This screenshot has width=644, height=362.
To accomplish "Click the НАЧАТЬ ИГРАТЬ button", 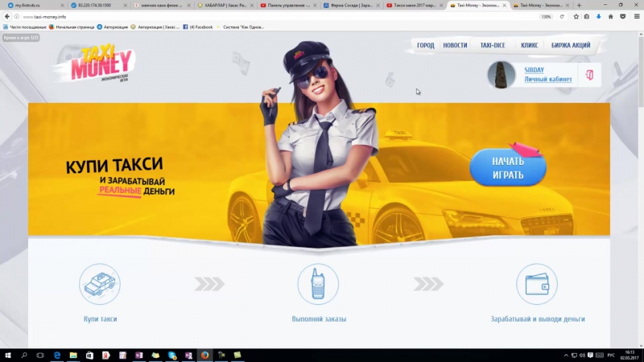I will [x=508, y=167].
